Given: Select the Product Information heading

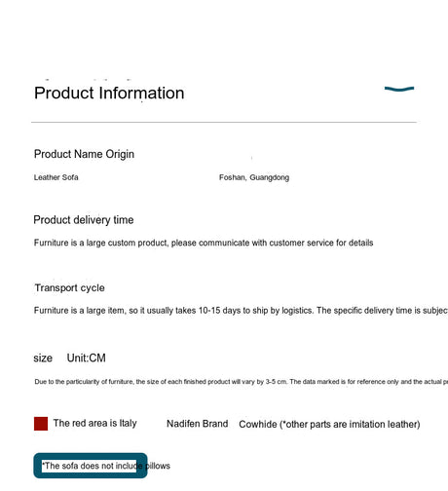Looking at the screenshot, I should click(x=109, y=94).
